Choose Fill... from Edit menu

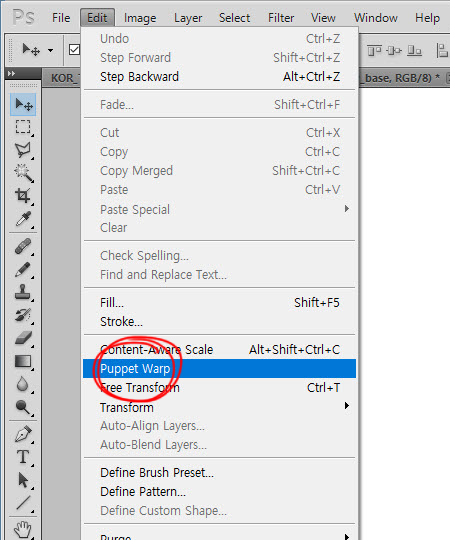[x=220, y=302]
